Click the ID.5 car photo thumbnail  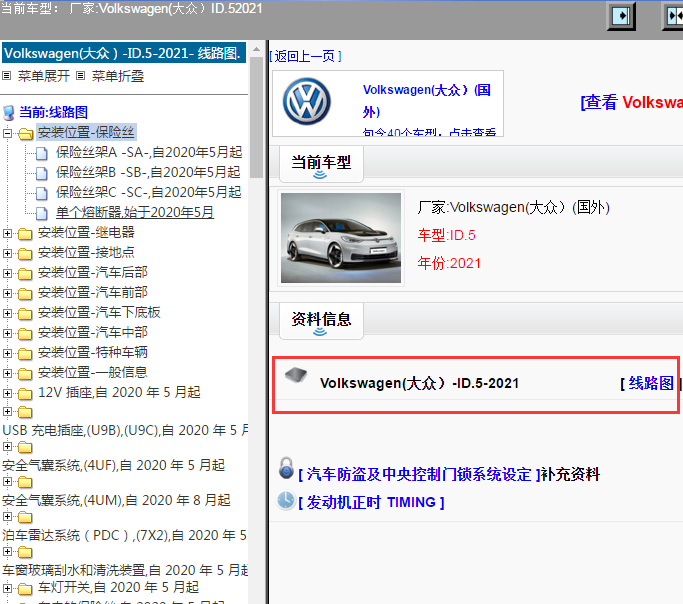point(341,238)
